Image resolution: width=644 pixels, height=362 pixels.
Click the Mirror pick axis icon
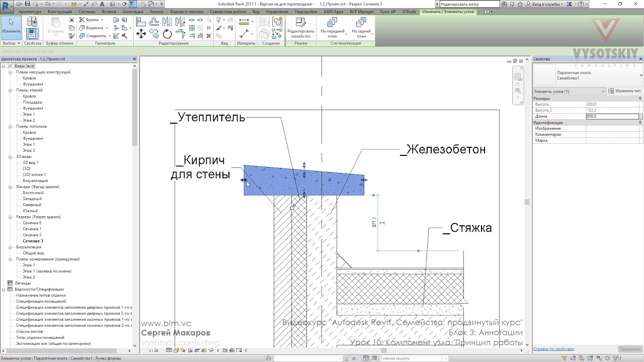pos(167,22)
